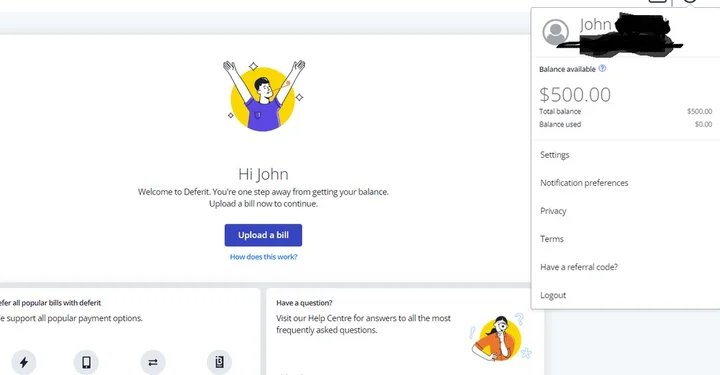Viewport: 720px width, 375px height.
Task: Click the Balance available help question icon
Action: (x=602, y=68)
